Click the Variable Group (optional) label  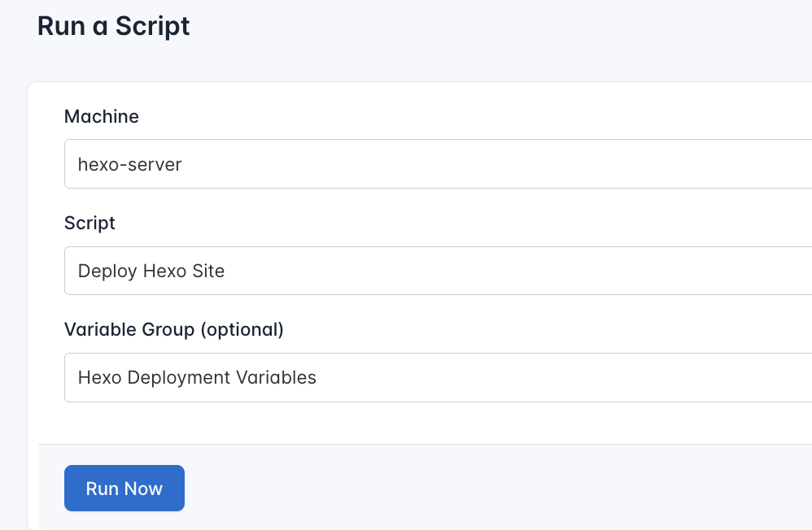pos(174,329)
